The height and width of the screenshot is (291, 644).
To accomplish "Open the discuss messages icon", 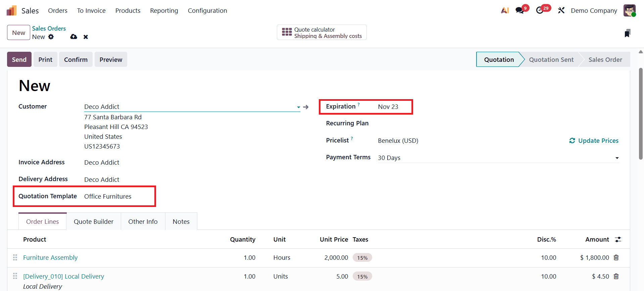I will [x=520, y=10].
